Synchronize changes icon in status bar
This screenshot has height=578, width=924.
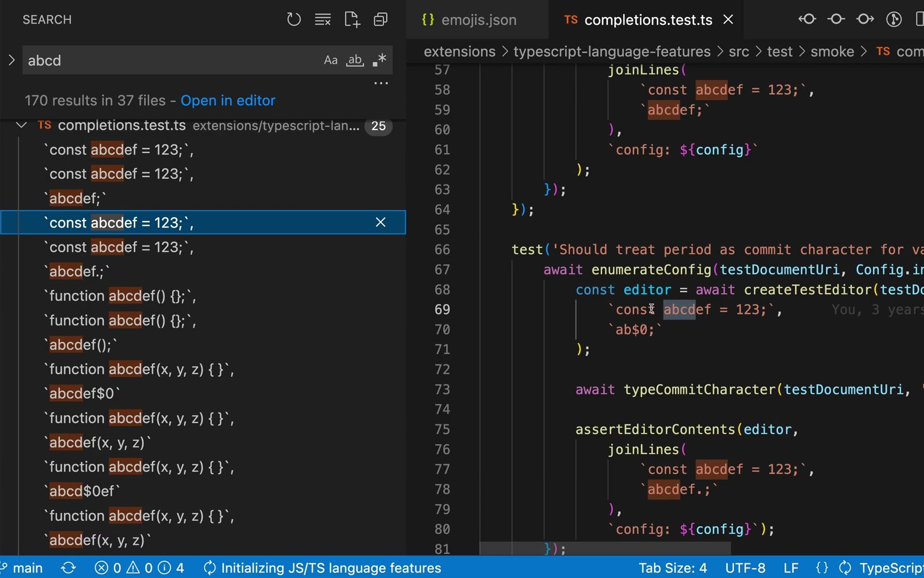click(x=68, y=568)
